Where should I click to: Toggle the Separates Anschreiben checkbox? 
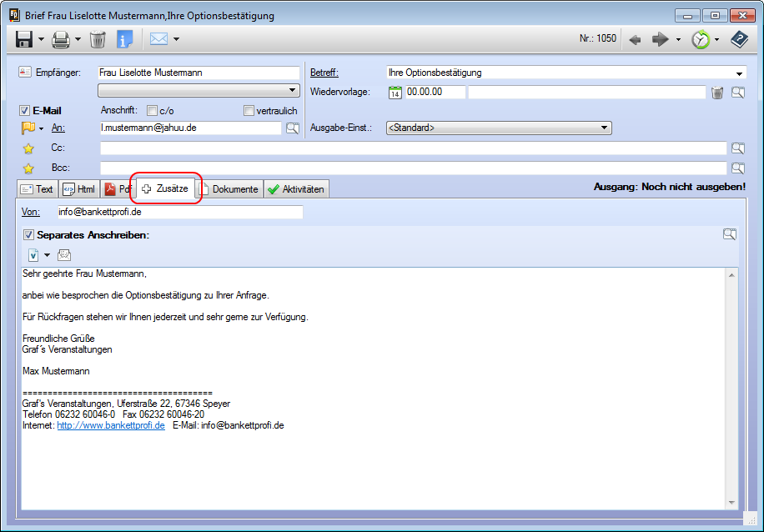pyautogui.click(x=28, y=235)
